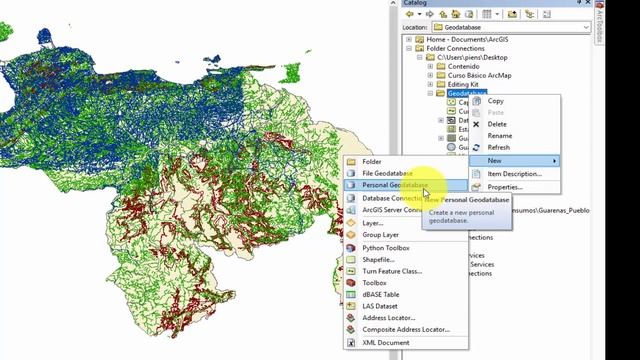
Task: Open the Location dropdown showing Geodatabase
Action: [586, 27]
